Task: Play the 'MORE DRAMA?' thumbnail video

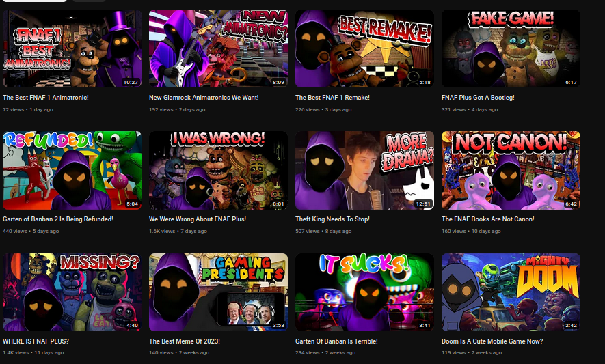Action: pyautogui.click(x=364, y=170)
